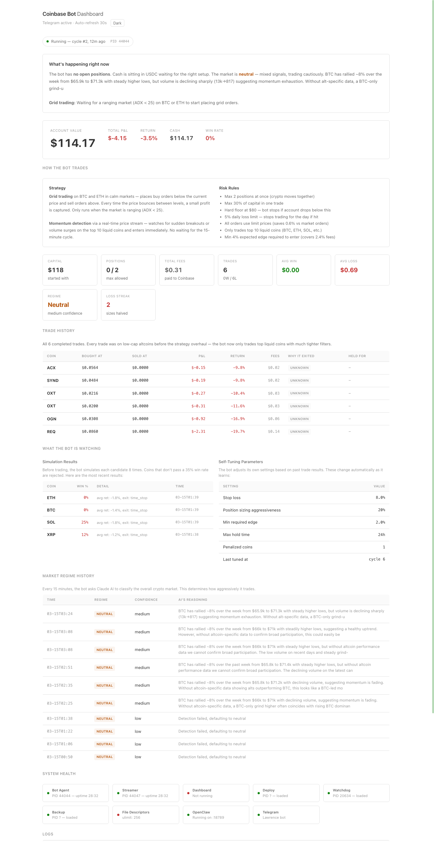434x868 pixels.
Task: Click the Deploy health status dot
Action: pos(259,793)
